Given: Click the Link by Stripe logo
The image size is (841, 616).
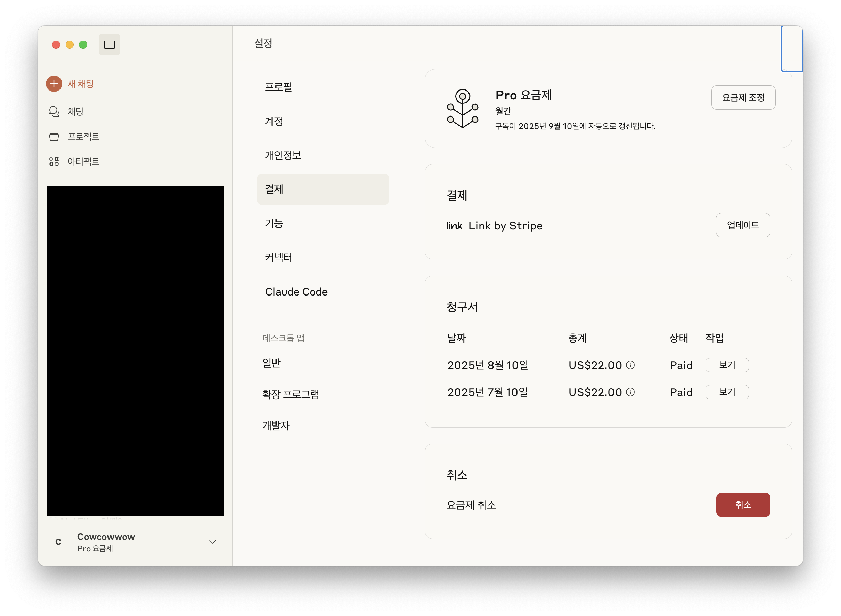Looking at the screenshot, I should [454, 226].
